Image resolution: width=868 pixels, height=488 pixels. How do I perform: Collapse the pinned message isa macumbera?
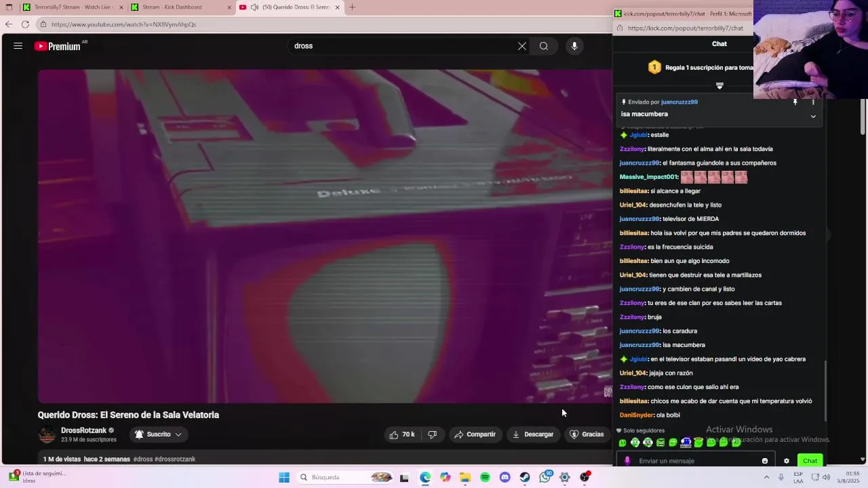tap(813, 117)
